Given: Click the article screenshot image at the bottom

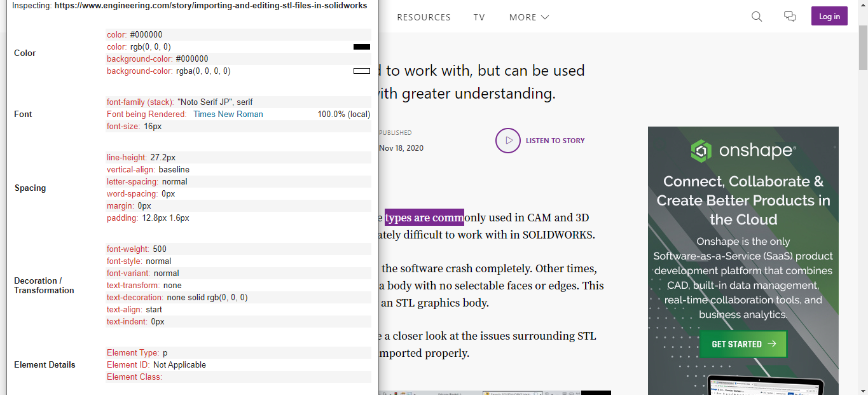Looking at the screenshot, I should point(495,392).
